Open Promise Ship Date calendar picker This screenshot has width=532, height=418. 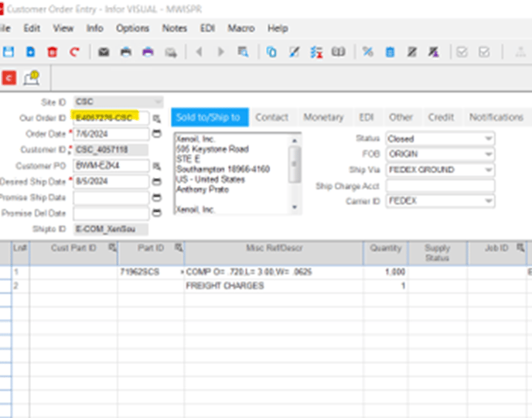(x=156, y=197)
